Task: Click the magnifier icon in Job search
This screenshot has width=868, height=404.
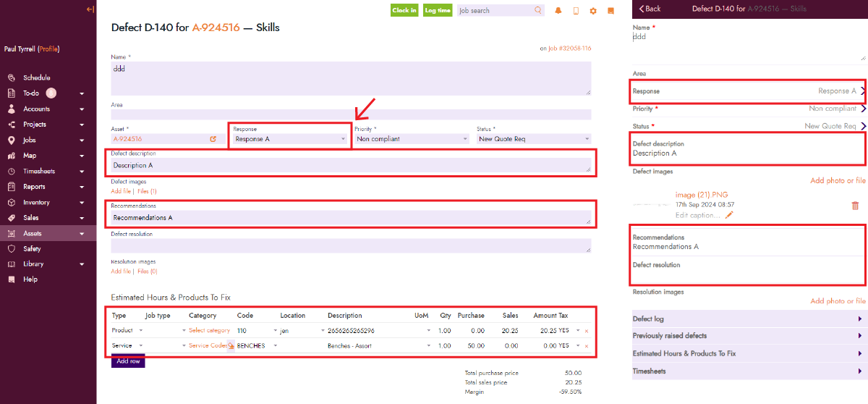Action: 538,11
